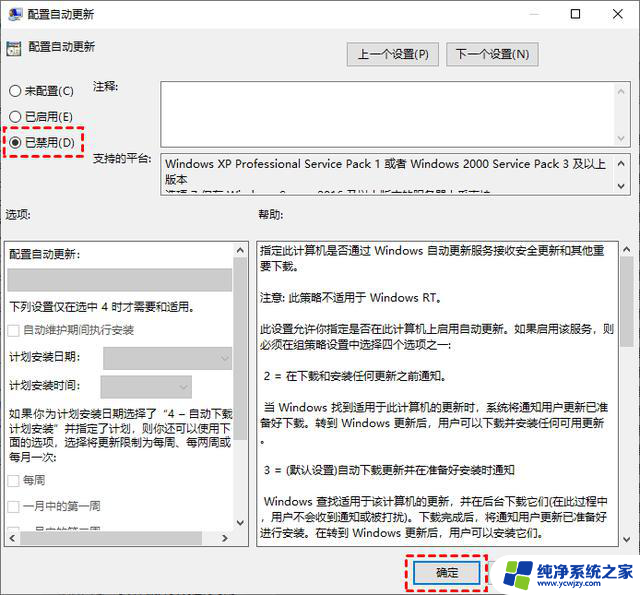Screen dimensions: 640x595
Task: Click the 上一个设置(P) button
Action: point(393,54)
